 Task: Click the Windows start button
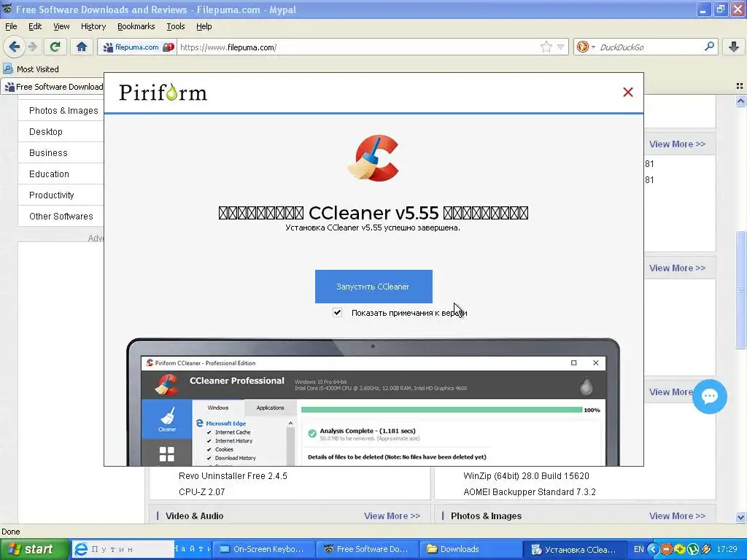[34, 550]
